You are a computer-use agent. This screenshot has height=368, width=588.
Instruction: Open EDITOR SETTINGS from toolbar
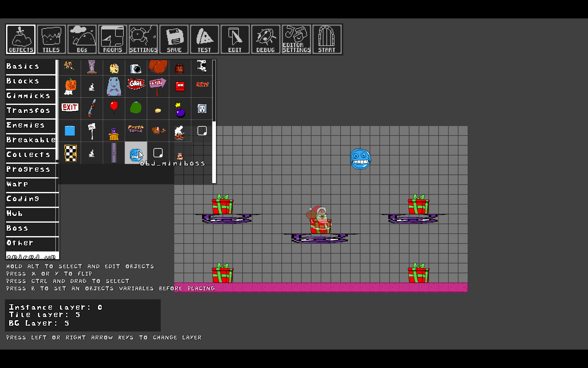pyautogui.click(x=296, y=39)
